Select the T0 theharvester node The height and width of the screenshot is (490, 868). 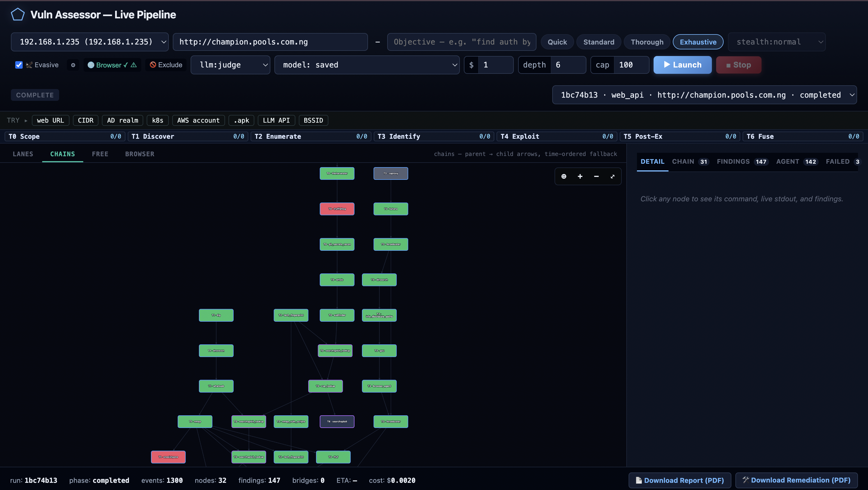pyautogui.click(x=337, y=173)
